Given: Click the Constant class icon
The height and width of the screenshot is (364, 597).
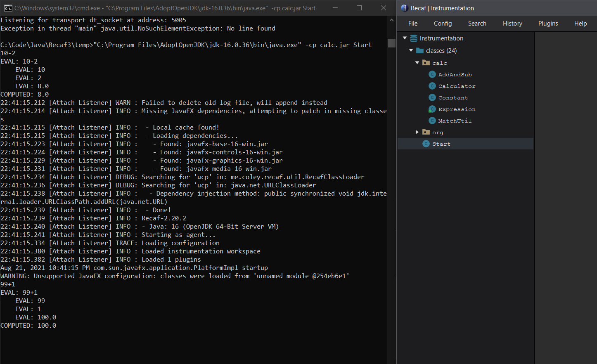Looking at the screenshot, I should click(x=432, y=97).
